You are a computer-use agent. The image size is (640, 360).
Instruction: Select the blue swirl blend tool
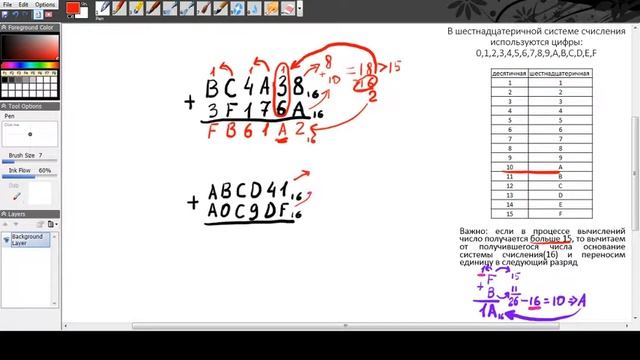(x=238, y=9)
